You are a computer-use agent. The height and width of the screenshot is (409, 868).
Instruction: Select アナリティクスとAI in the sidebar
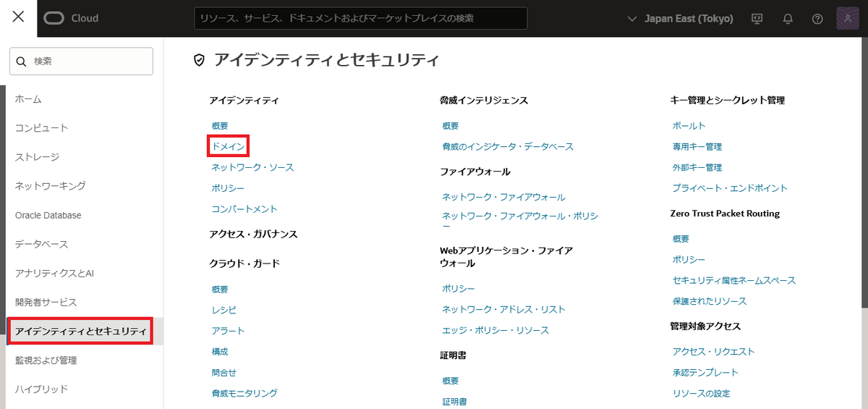click(x=54, y=273)
